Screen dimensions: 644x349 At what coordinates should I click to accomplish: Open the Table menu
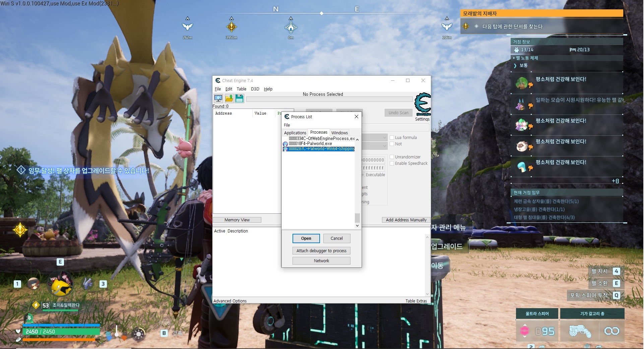[241, 89]
